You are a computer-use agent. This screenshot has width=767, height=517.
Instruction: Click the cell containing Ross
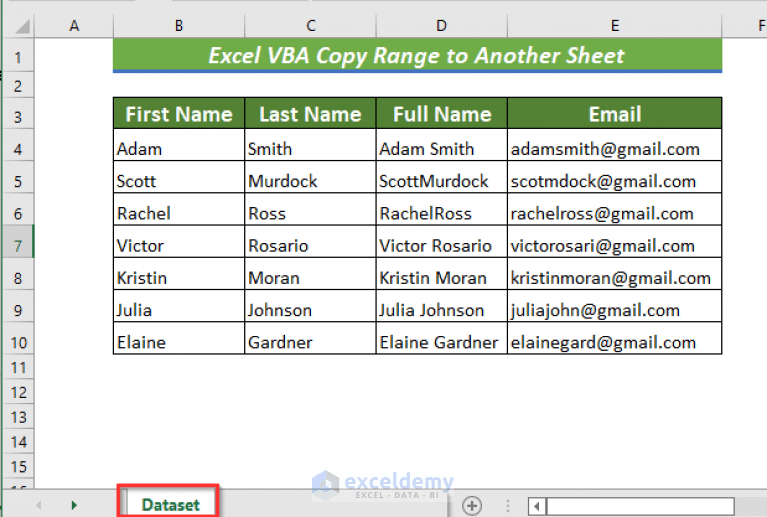pos(310,209)
